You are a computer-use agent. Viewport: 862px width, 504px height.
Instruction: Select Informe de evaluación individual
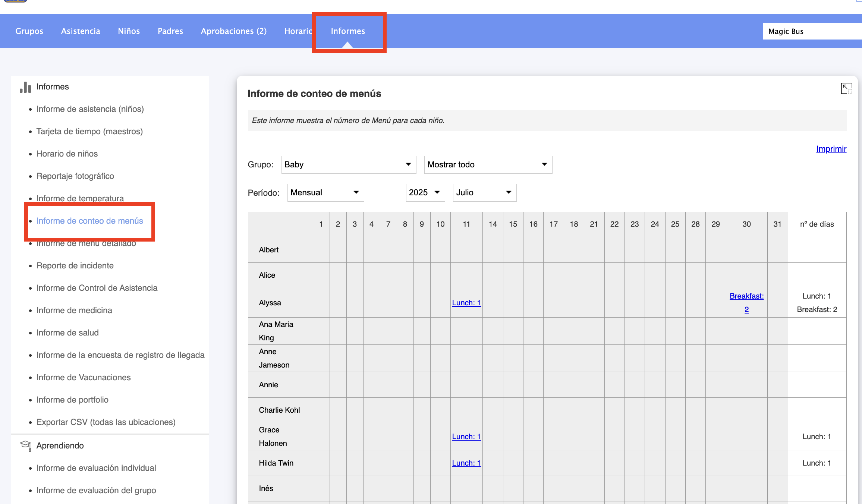click(96, 468)
